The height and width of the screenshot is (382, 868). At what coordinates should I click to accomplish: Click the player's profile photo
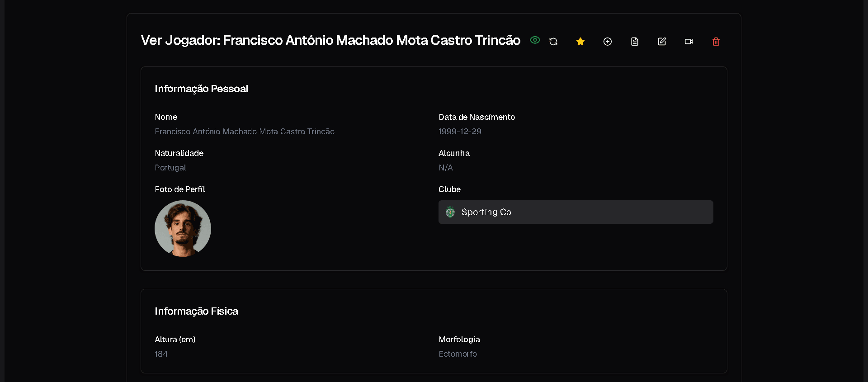coord(183,228)
